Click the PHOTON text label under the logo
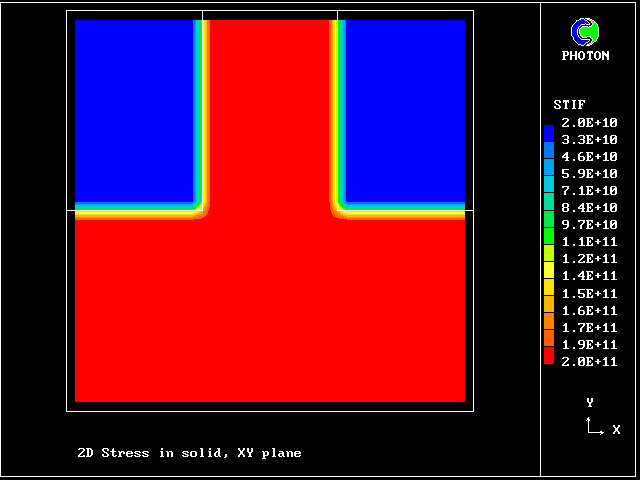Viewport: 640px width, 480px height. tap(585, 56)
